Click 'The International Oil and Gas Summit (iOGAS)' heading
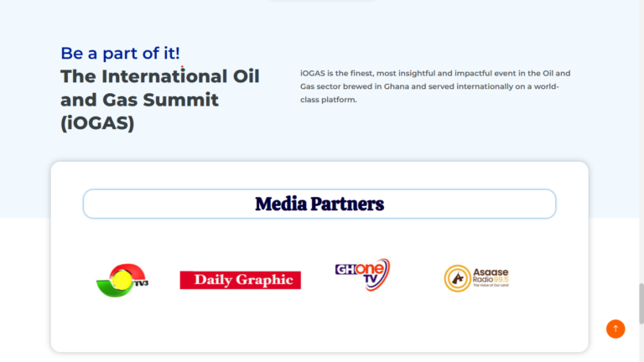Image resolution: width=644 pixels, height=362 pixels. point(160,100)
